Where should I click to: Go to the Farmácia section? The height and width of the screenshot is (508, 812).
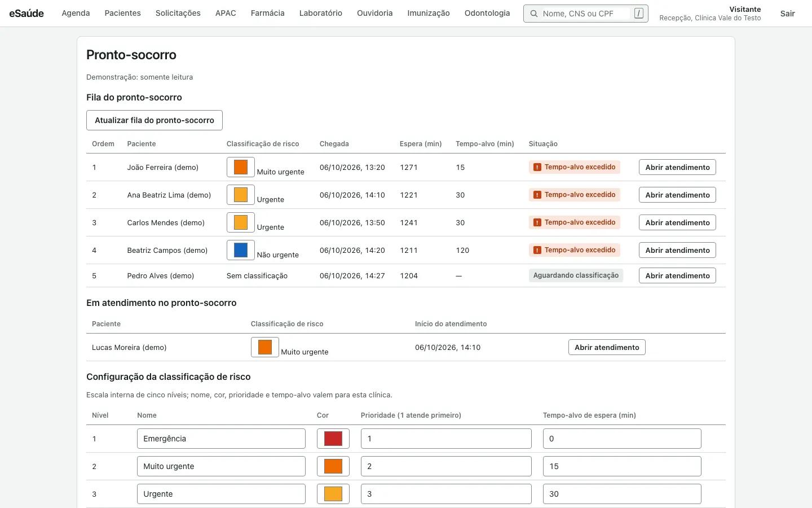click(267, 13)
